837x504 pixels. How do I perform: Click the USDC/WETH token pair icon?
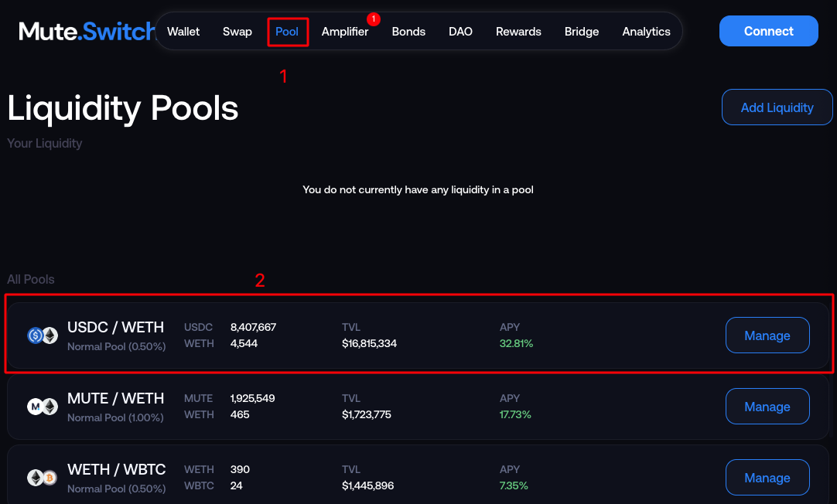click(43, 335)
